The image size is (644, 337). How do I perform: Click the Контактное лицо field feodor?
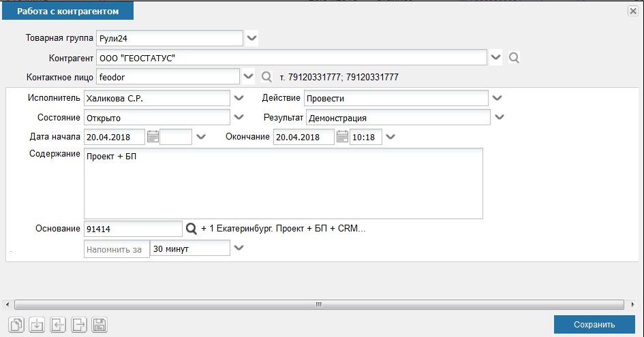pos(168,77)
